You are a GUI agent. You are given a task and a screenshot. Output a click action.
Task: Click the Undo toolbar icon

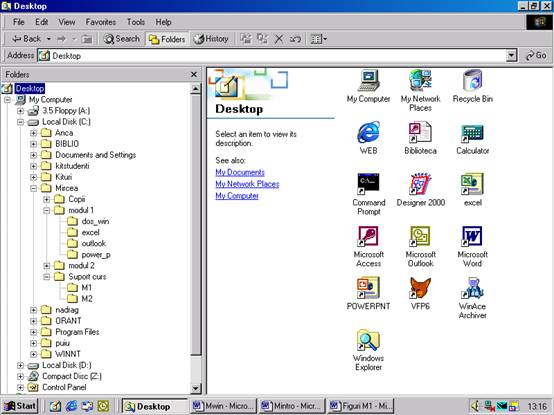295,39
